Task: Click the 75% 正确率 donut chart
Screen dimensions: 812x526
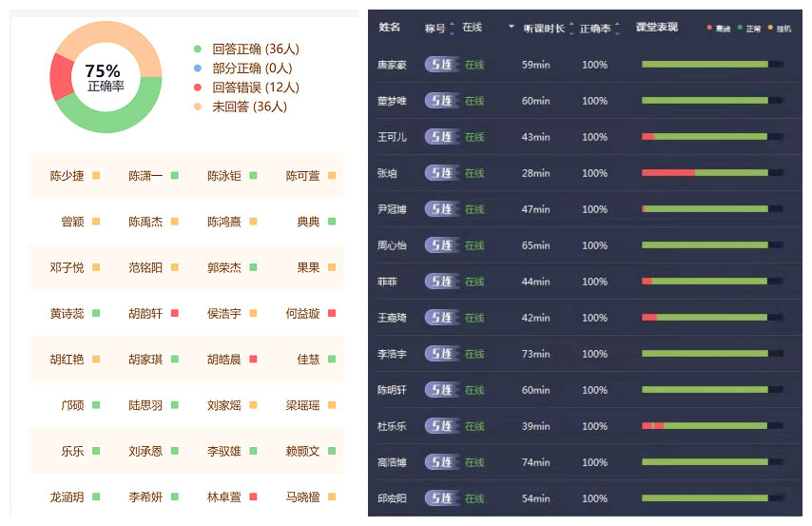Action: click(x=105, y=77)
